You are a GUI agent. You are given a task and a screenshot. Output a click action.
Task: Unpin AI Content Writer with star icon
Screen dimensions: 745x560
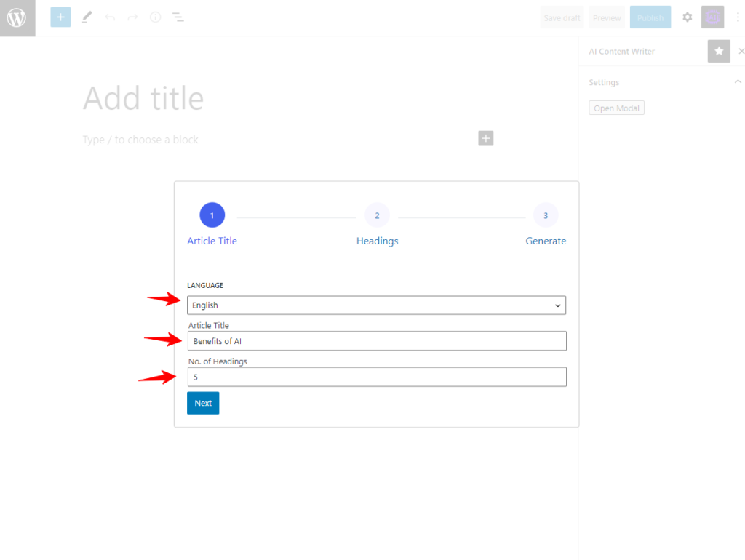point(719,51)
